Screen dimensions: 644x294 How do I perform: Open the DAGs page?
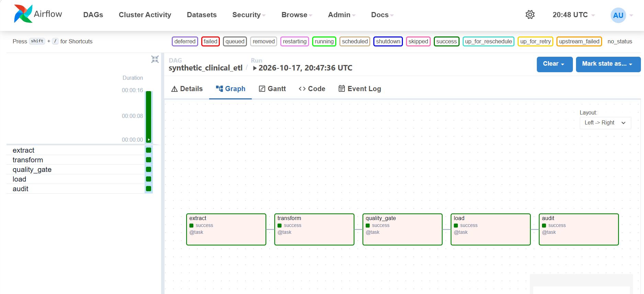[x=93, y=15]
